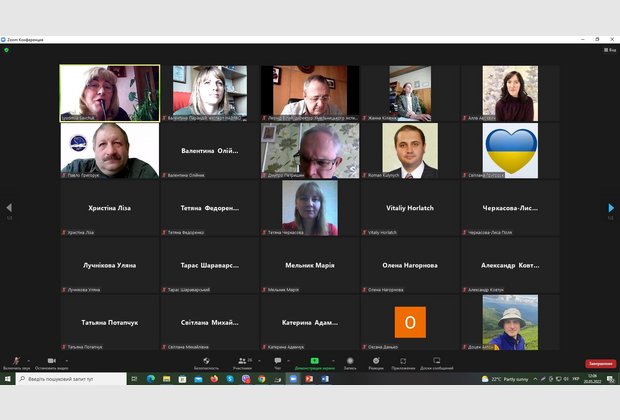Screen dimensions: 620x420
Task: Click the Мельник Марія name tile
Action: 310,265
